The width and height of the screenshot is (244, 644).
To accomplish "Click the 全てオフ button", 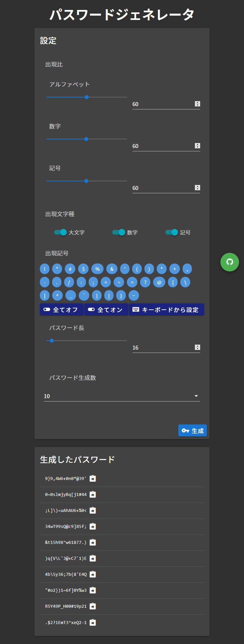I will (61, 309).
